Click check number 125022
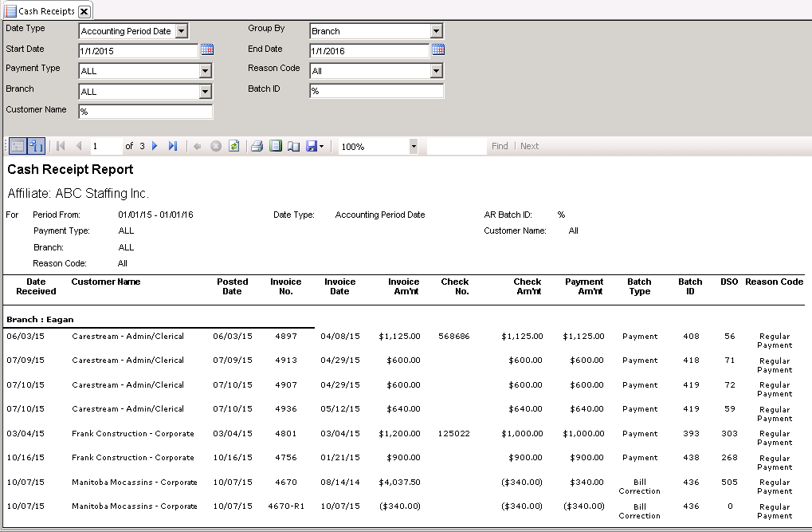Viewport: 812px width, 532px height. [453, 433]
